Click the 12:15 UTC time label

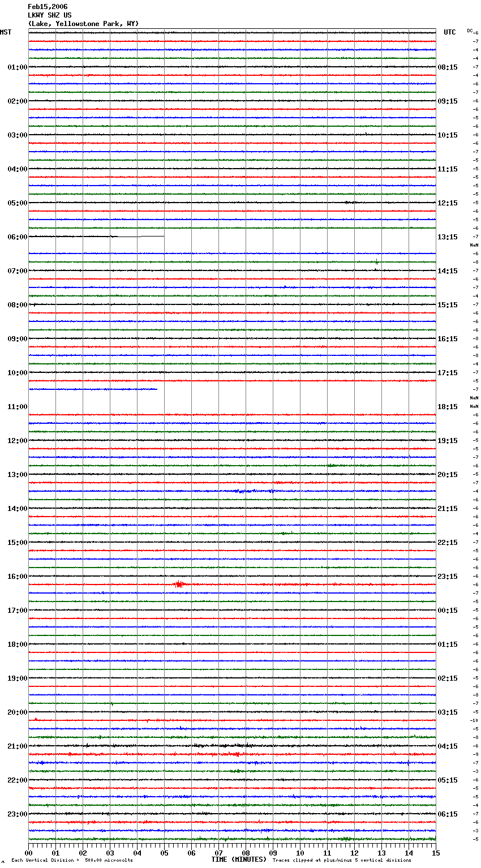[x=448, y=203]
